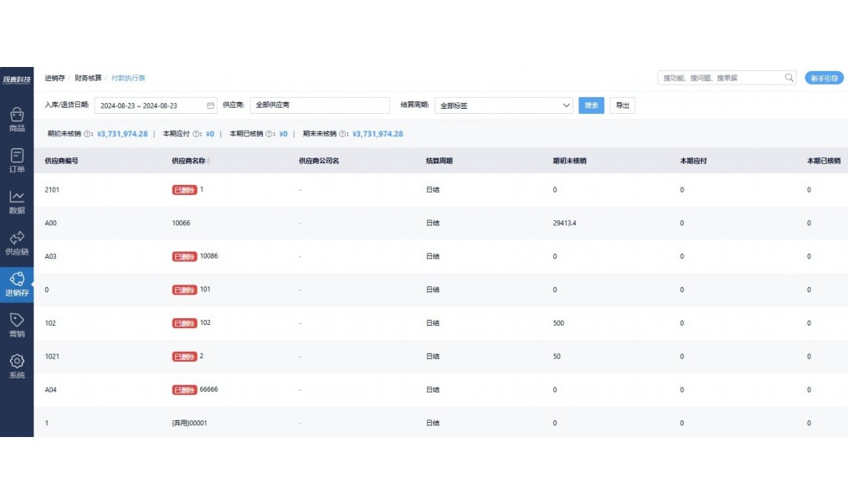The width and height of the screenshot is (848, 504).
Task: Click 已删除 tag in row 102
Action: click(184, 323)
